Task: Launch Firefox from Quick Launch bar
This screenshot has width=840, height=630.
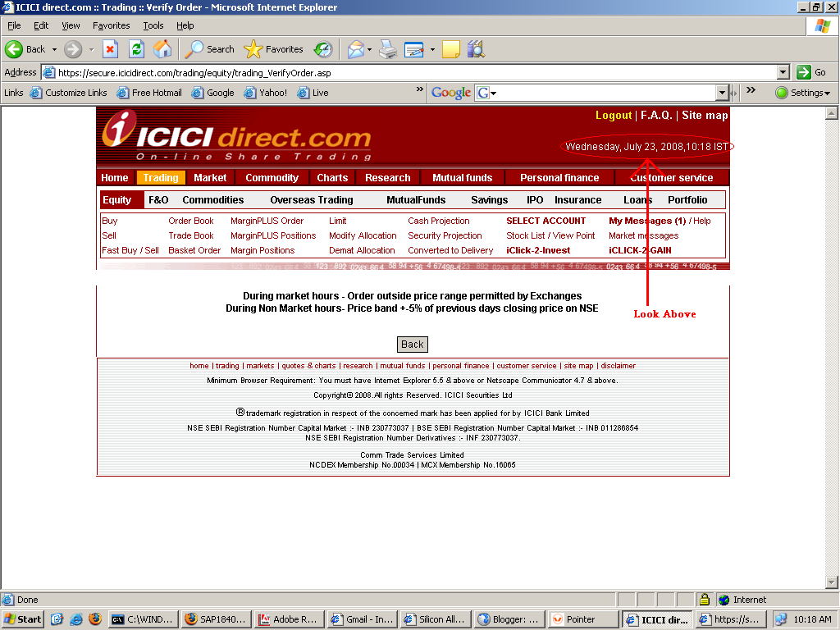Action: tap(95, 619)
